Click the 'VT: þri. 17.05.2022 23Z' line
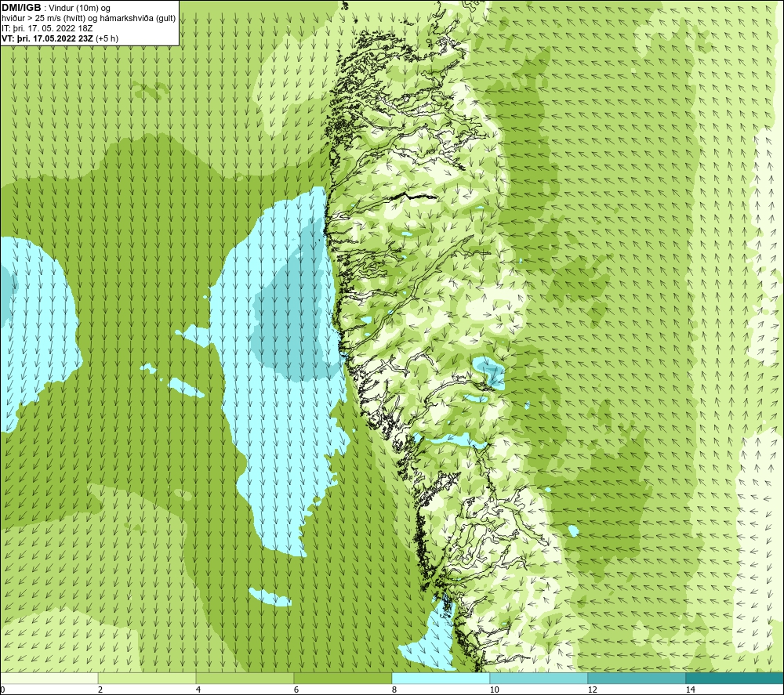The image size is (784, 695). [x=60, y=38]
